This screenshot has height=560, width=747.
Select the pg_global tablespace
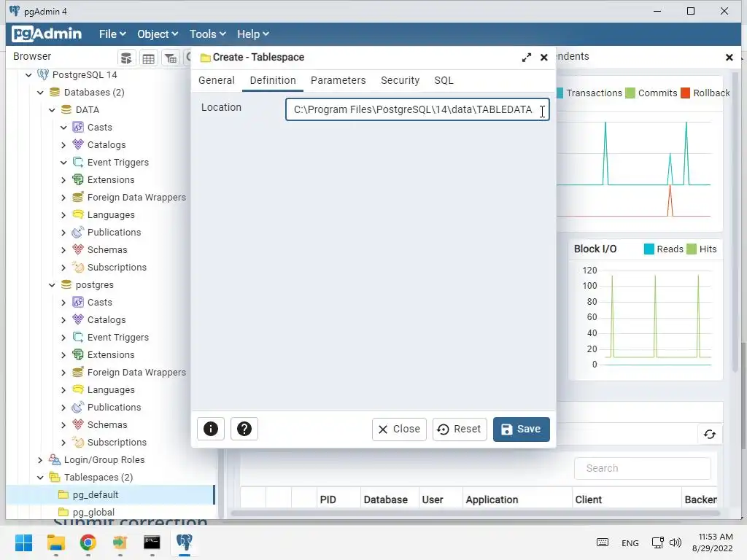93,512
